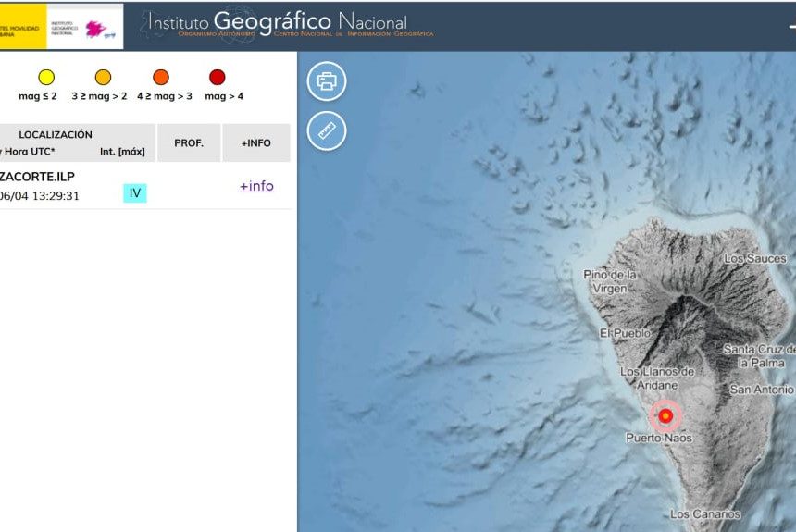Select the ruler measurement tool
Viewport: 796px width, 532px height.
[327, 131]
